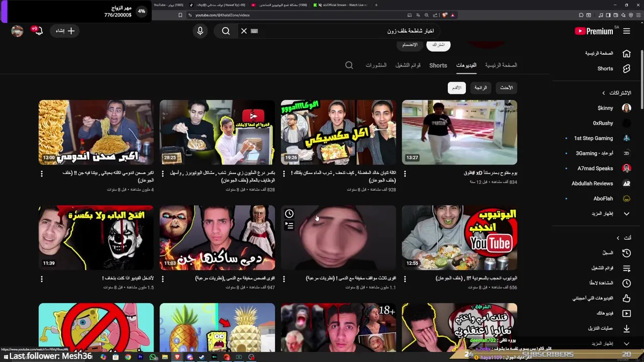Switch to the Posts (المنشورات) tab

(376, 65)
